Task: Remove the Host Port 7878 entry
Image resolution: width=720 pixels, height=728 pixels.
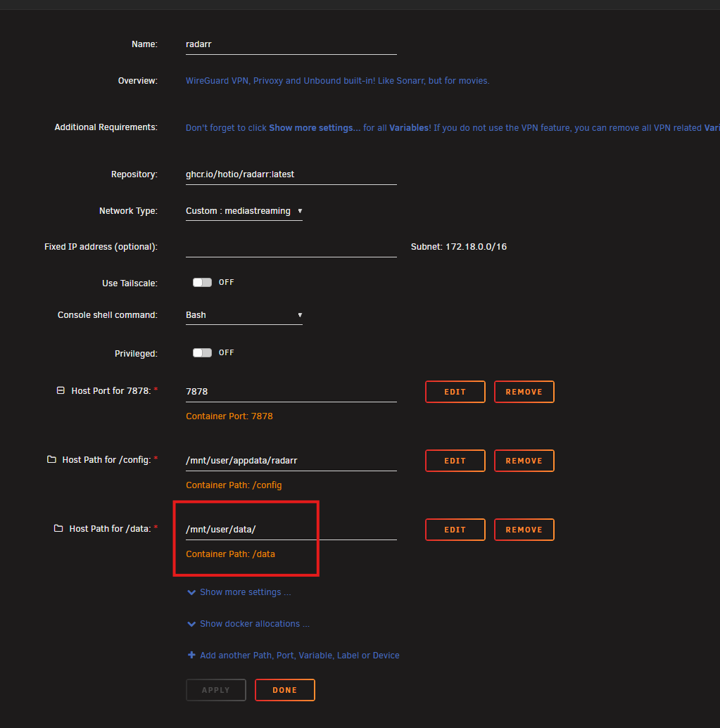Action: click(x=524, y=392)
